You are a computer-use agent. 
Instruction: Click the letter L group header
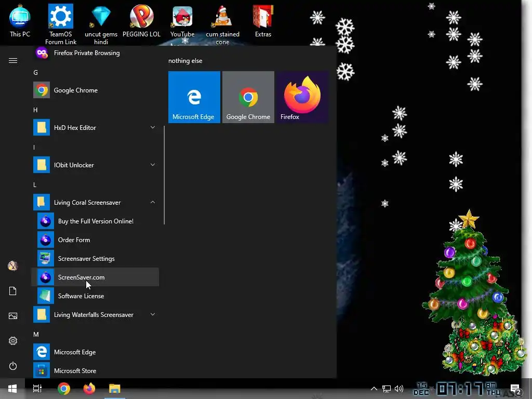[35, 184]
